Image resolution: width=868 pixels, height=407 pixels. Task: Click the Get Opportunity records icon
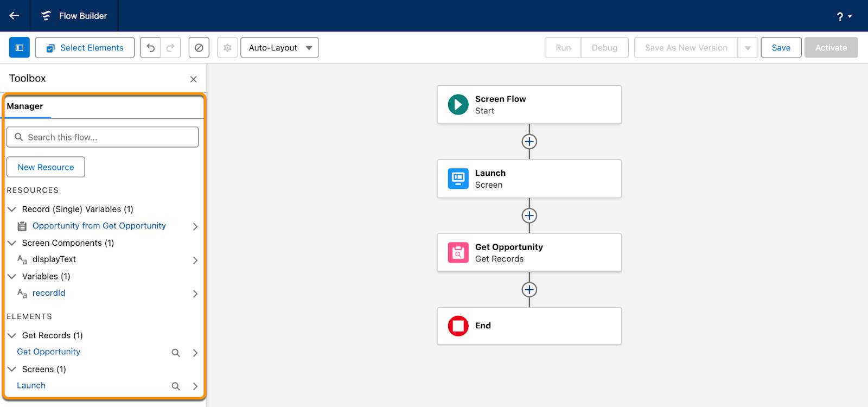point(458,252)
